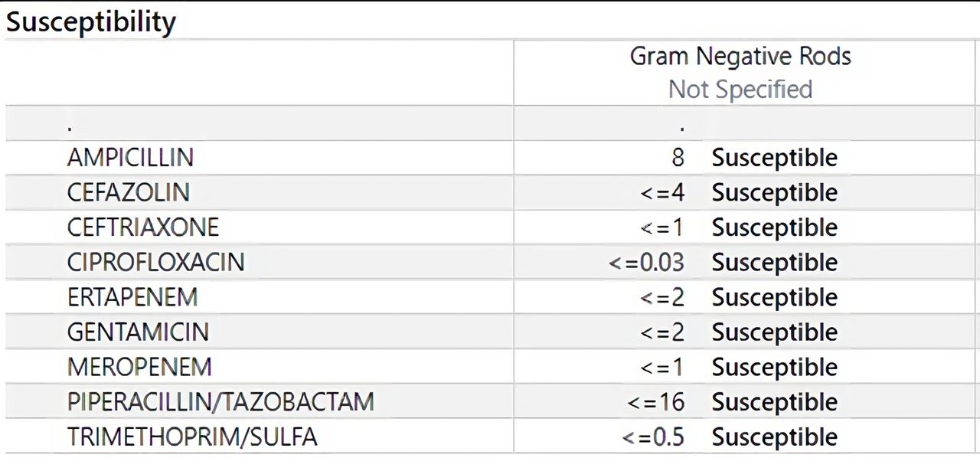Select Susceptible interpretation for meropenem

click(775, 367)
